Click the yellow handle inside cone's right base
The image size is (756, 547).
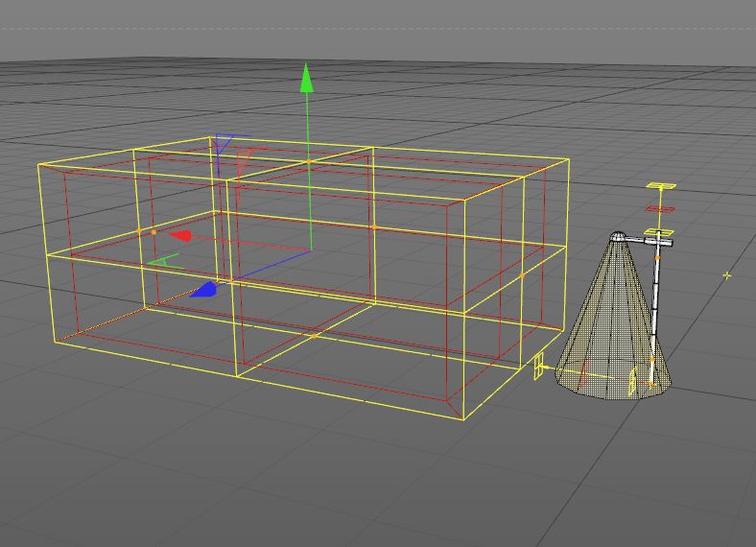tap(632, 382)
